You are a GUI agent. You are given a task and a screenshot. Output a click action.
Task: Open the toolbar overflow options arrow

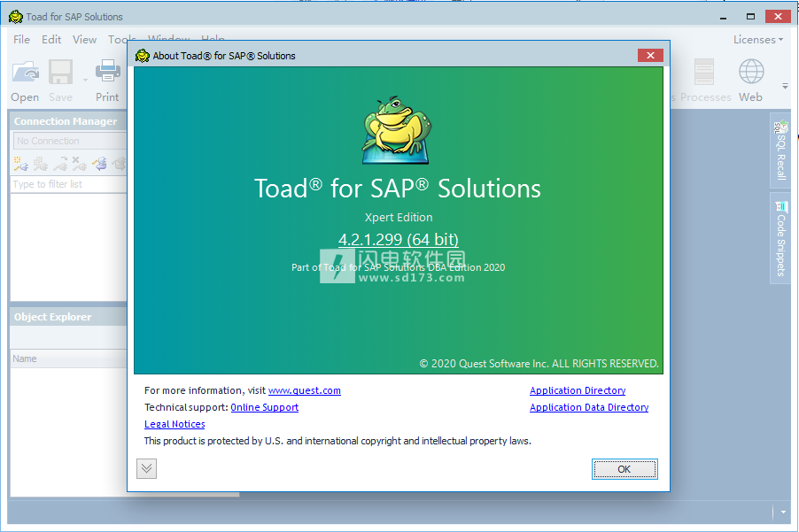pos(785,87)
